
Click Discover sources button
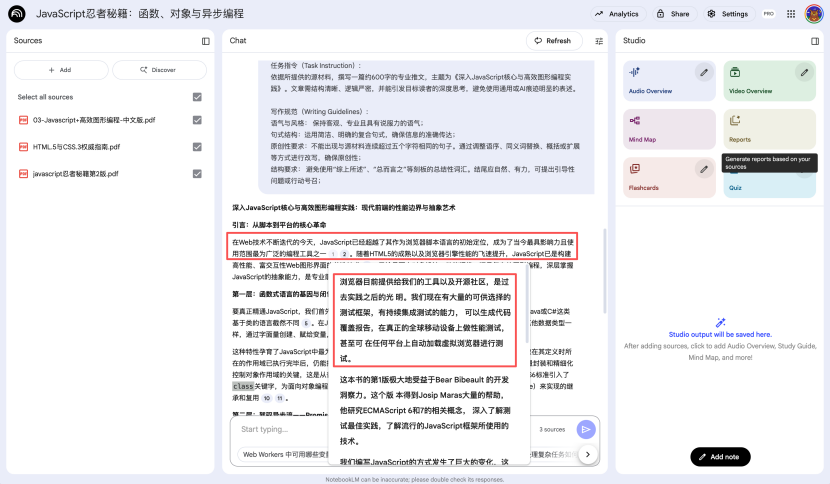tap(159, 70)
